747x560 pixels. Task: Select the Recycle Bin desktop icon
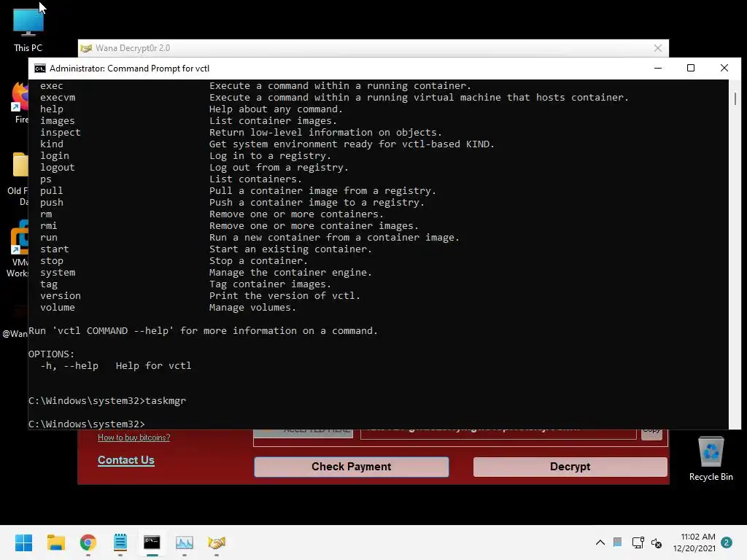point(711,459)
